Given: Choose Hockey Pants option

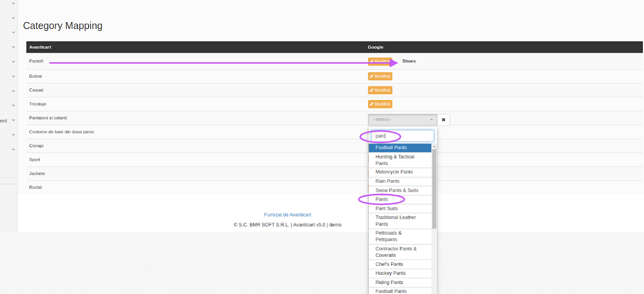Looking at the screenshot, I should click(x=400, y=273).
